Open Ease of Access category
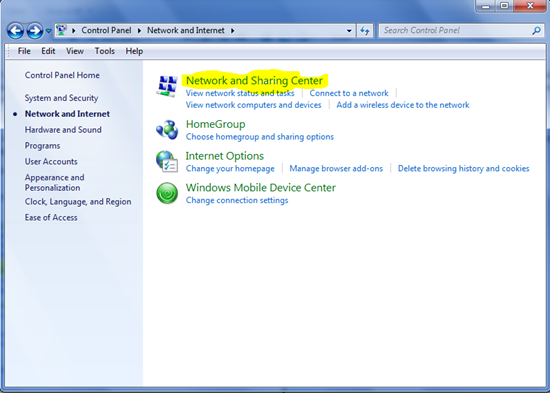Viewport: 550px width, 393px height. click(x=51, y=218)
